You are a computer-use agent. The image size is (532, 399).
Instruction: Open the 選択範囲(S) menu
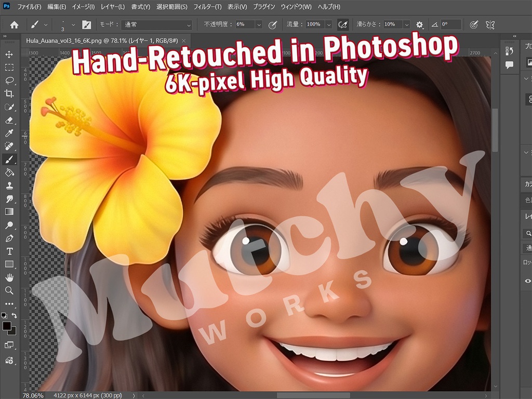tap(171, 7)
